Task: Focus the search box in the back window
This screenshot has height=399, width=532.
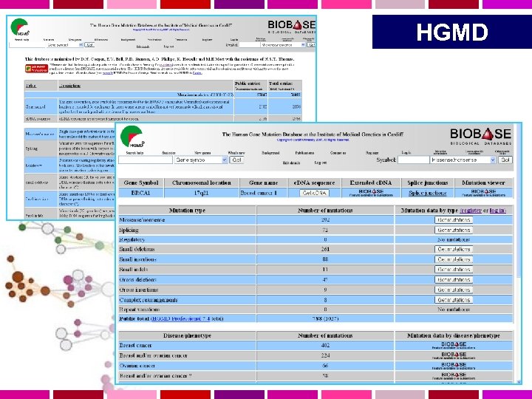Action: pos(27,45)
